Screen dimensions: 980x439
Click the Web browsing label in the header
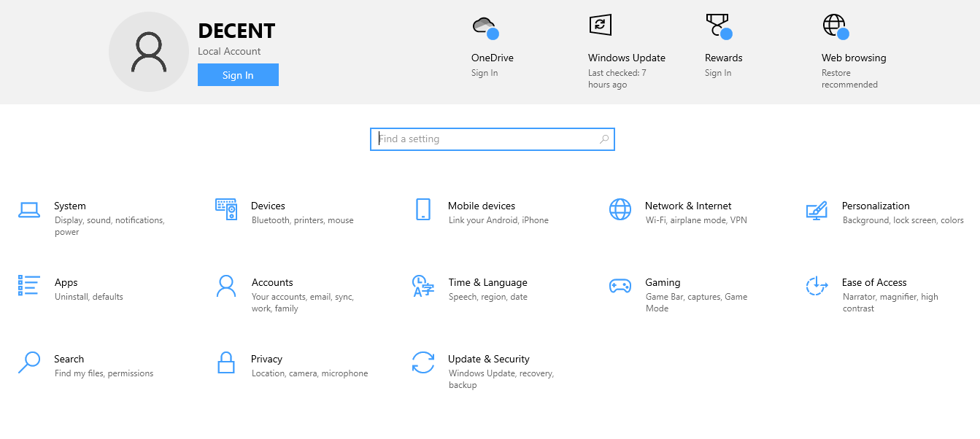(854, 58)
